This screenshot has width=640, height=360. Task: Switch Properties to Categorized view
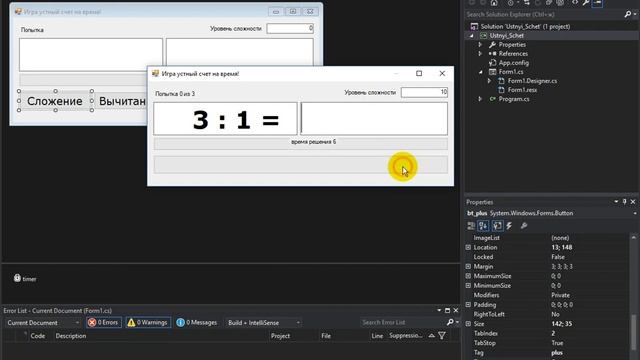tap(471, 226)
